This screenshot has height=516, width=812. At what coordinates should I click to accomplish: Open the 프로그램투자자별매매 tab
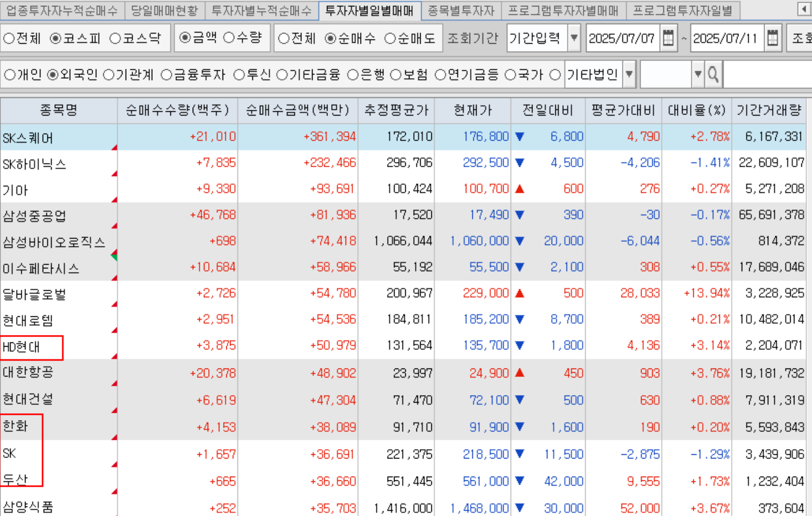click(x=563, y=10)
